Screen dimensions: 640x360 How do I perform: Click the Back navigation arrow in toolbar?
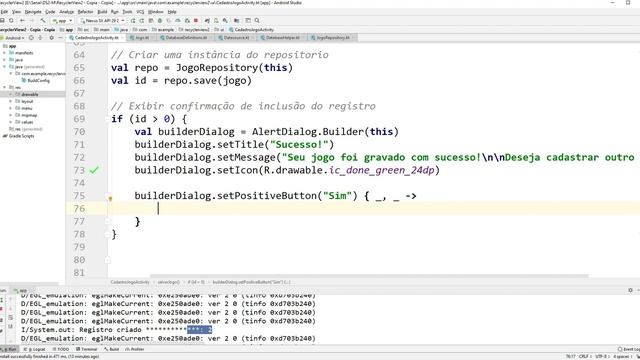point(22,20)
